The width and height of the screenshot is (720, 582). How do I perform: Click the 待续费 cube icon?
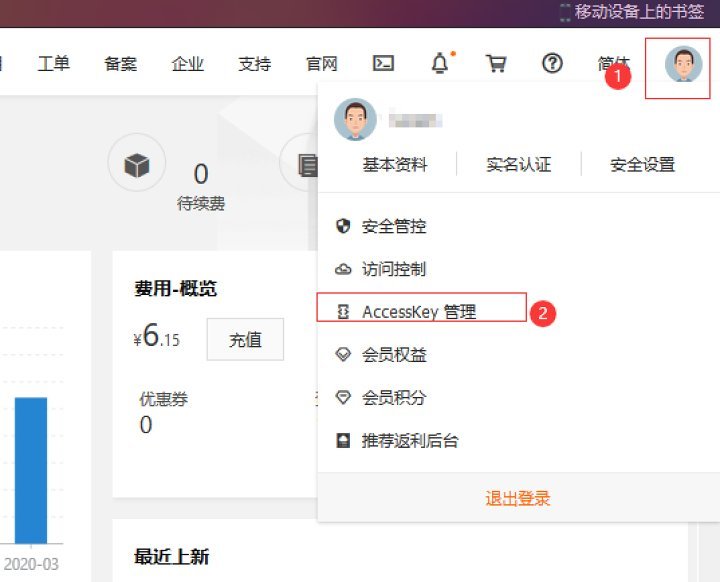pos(137,165)
